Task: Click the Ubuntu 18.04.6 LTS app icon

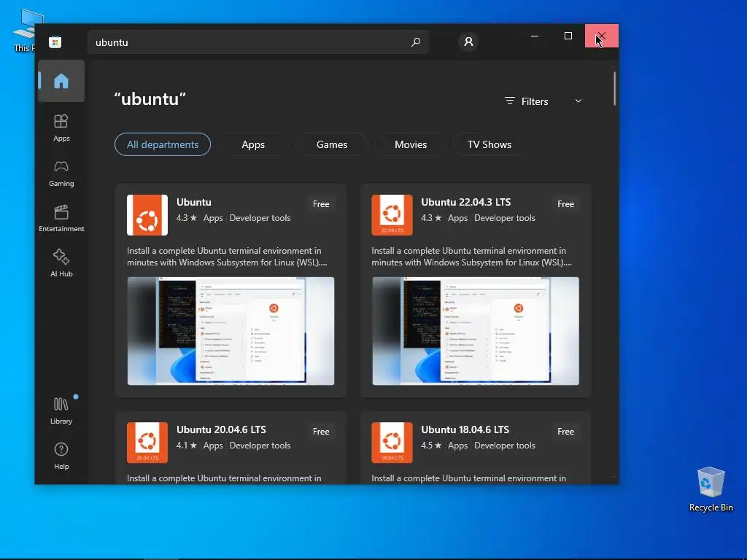Action: [x=392, y=443]
